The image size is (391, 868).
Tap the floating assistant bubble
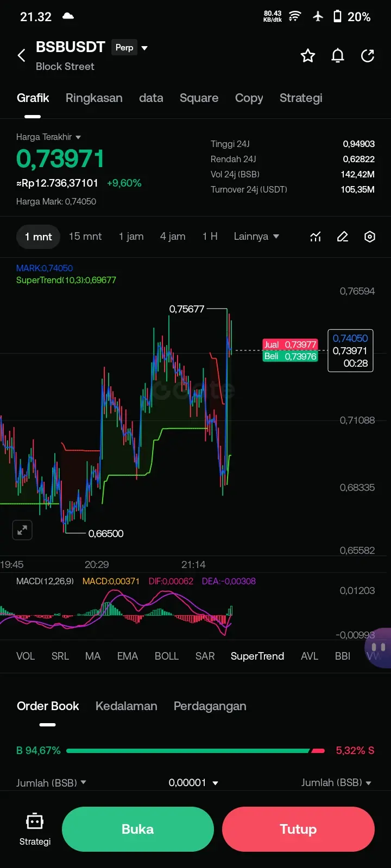pos(379,647)
